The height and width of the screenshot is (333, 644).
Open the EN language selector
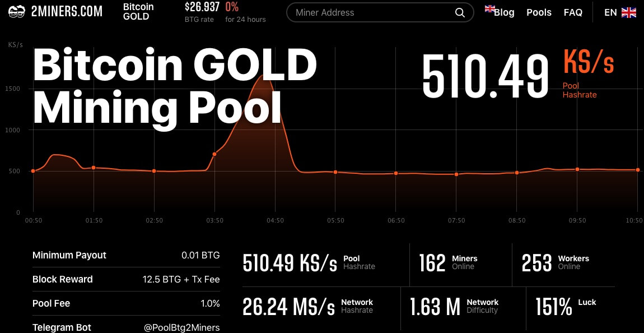620,12
